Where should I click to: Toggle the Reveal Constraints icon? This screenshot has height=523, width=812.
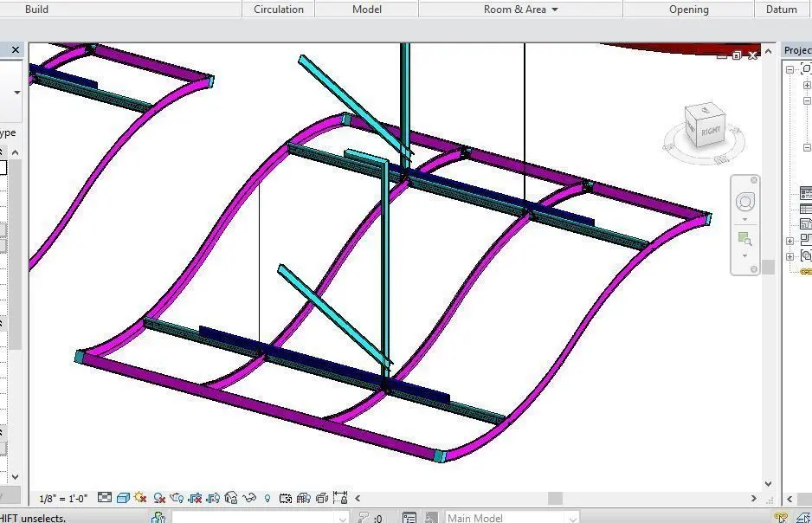pos(339,498)
